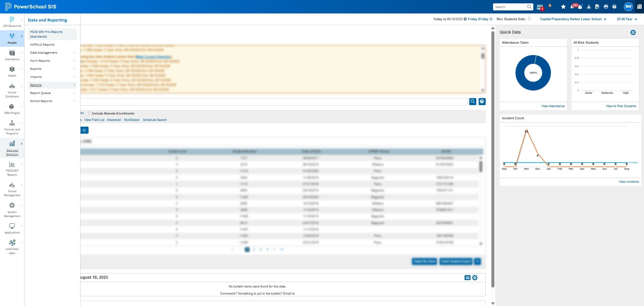Open the apps grid launcher icon
The image size is (644, 306).
[639, 7]
